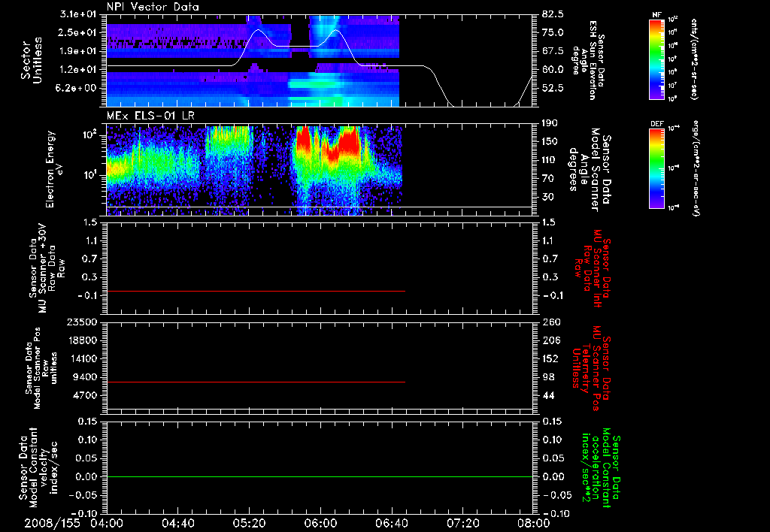
Task: Click the 3.1e+01 sector tick value
Action: 79,15
